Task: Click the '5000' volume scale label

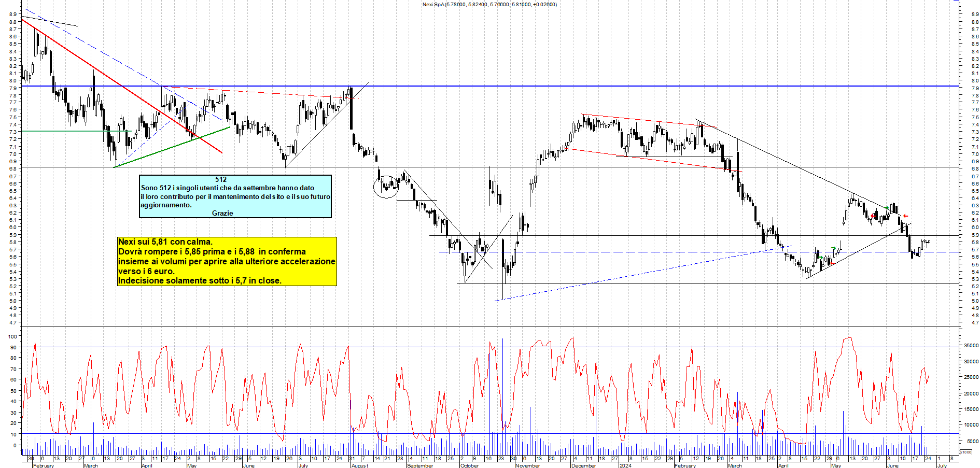Action: (972, 442)
